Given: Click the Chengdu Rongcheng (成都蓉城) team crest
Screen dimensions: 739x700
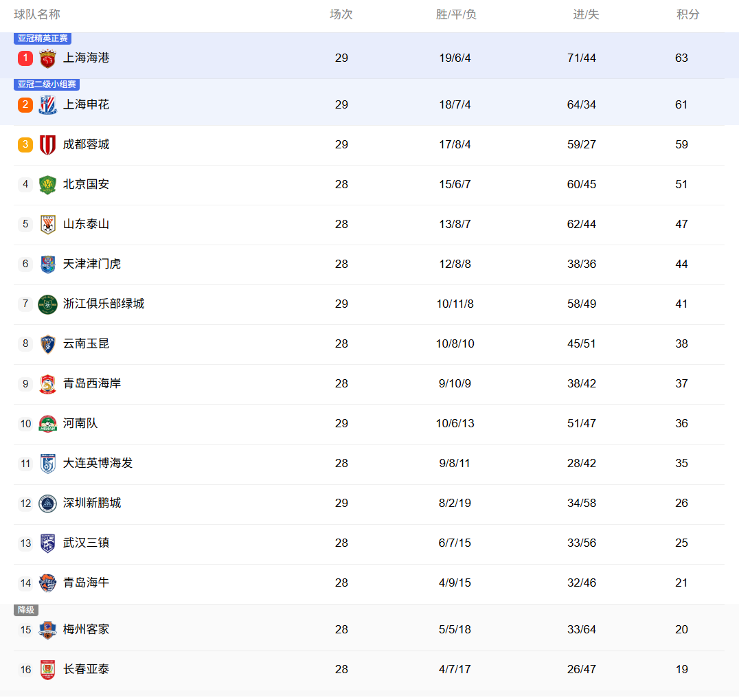Looking at the screenshot, I should [47, 145].
